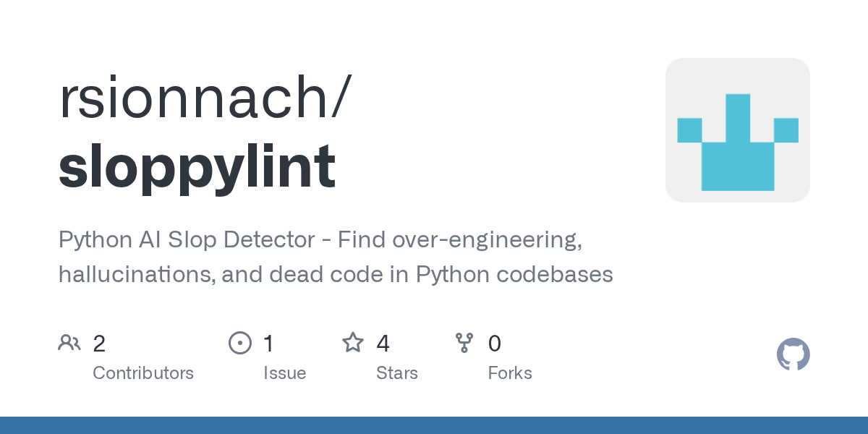Click the Contributors people icon
The height and width of the screenshot is (434, 868).
pyautogui.click(x=69, y=343)
